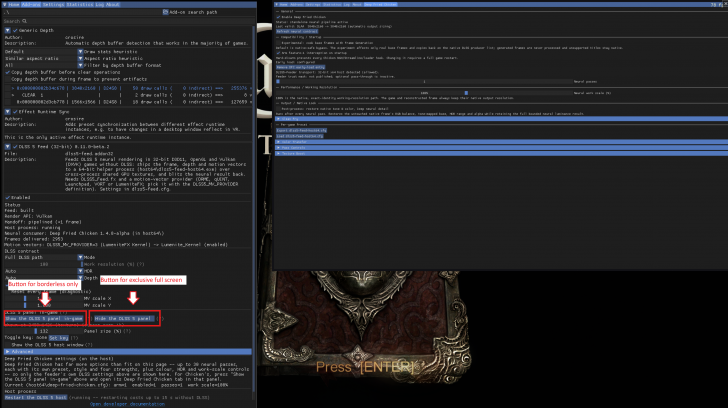The height and width of the screenshot is (408, 728).
Task: Click Show the DLSS 5 panel in-game button
Action: tap(45, 318)
